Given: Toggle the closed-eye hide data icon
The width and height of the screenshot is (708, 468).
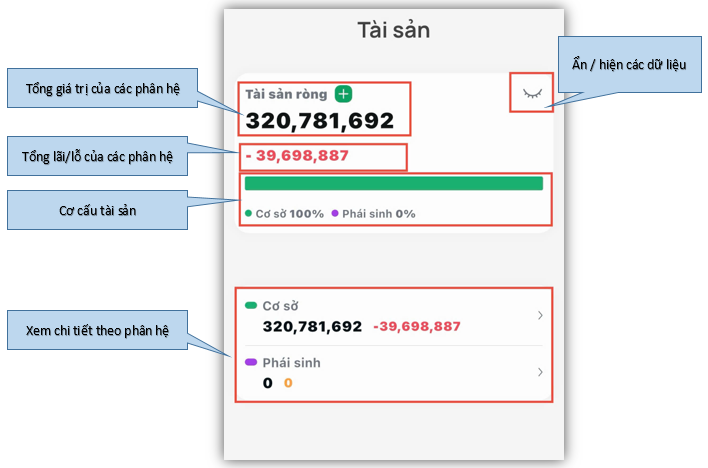Looking at the screenshot, I should tap(532, 93).
